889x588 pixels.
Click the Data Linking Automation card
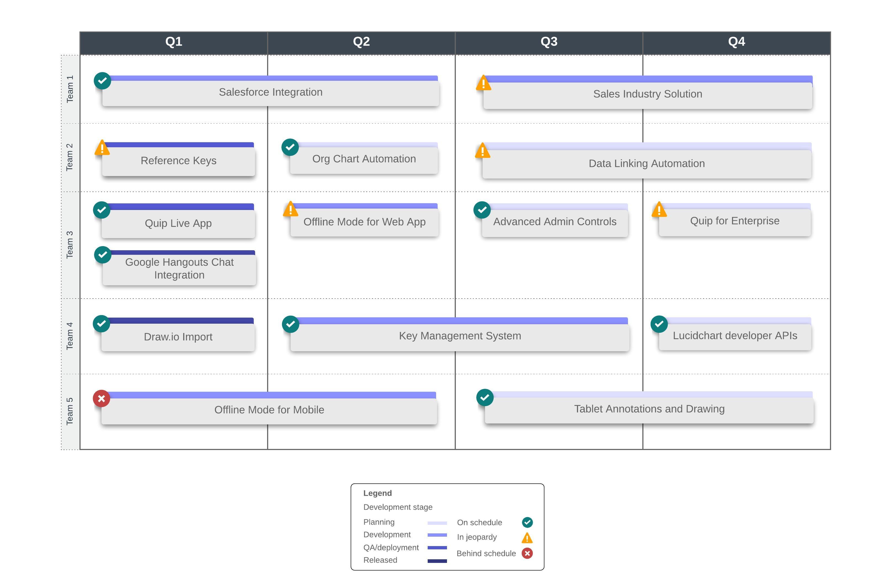point(646,164)
